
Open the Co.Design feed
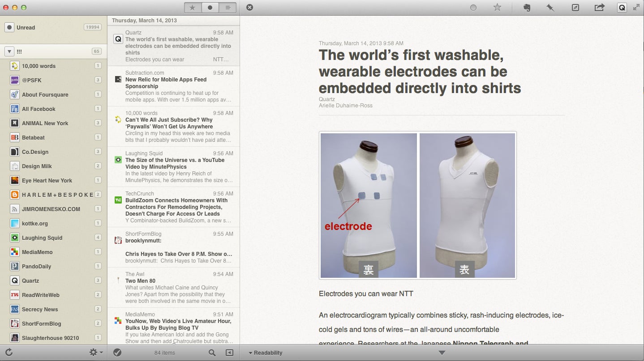coord(53,152)
